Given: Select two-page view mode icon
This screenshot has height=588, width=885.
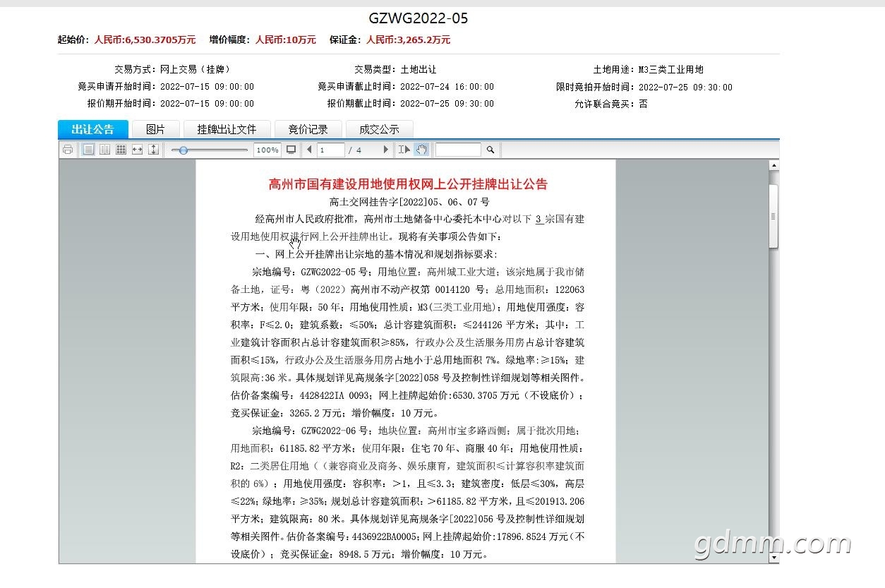Looking at the screenshot, I should pyautogui.click(x=105, y=150).
